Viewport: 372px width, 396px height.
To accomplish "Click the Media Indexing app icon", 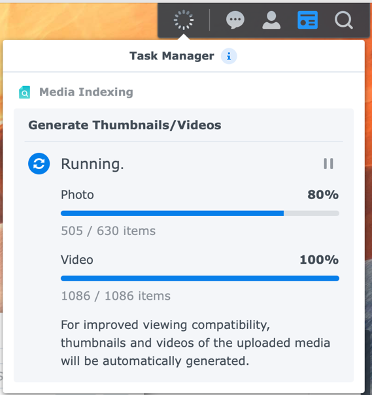I will pos(24,92).
